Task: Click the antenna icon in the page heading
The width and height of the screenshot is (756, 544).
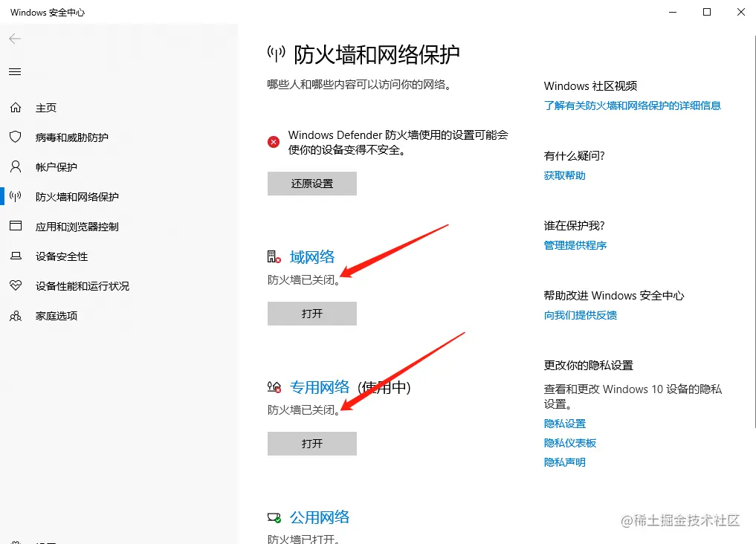Action: pyautogui.click(x=277, y=54)
